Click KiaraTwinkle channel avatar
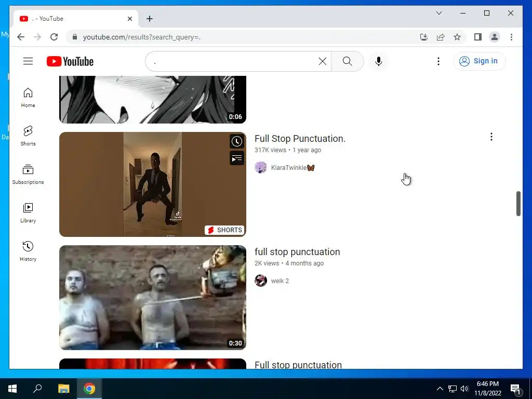Screen dimensions: 532x399 point(261,167)
